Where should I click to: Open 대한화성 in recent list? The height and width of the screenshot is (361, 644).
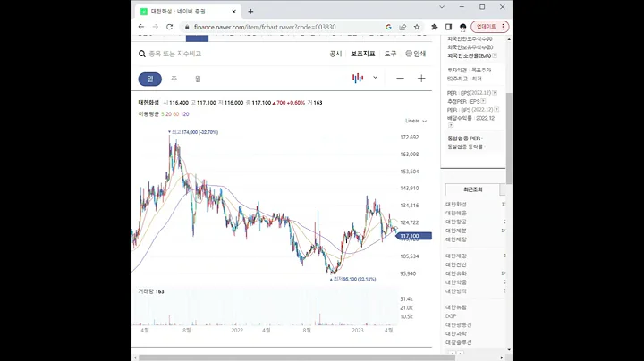pos(456,205)
